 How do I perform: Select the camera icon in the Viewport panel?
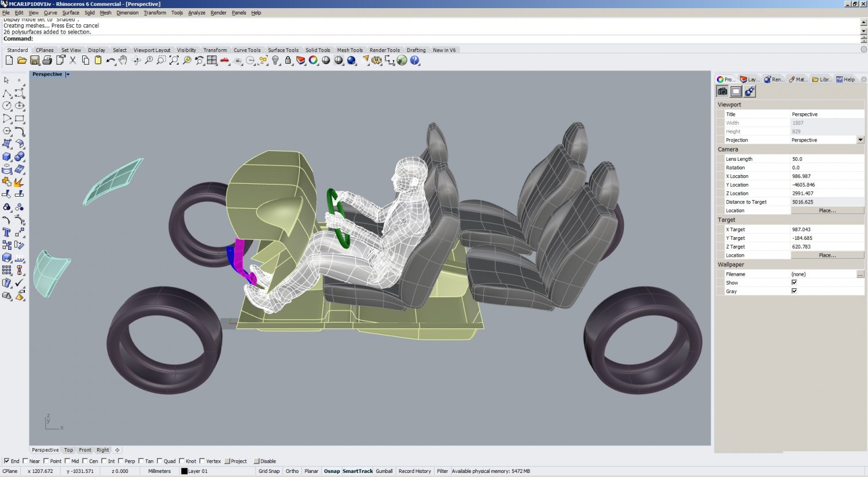(723, 91)
